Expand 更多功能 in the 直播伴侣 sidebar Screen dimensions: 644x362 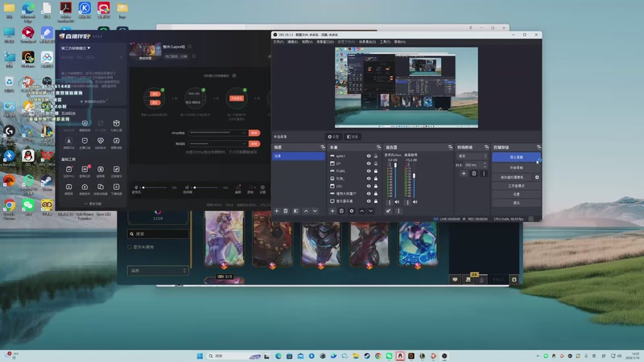[x=93, y=204]
